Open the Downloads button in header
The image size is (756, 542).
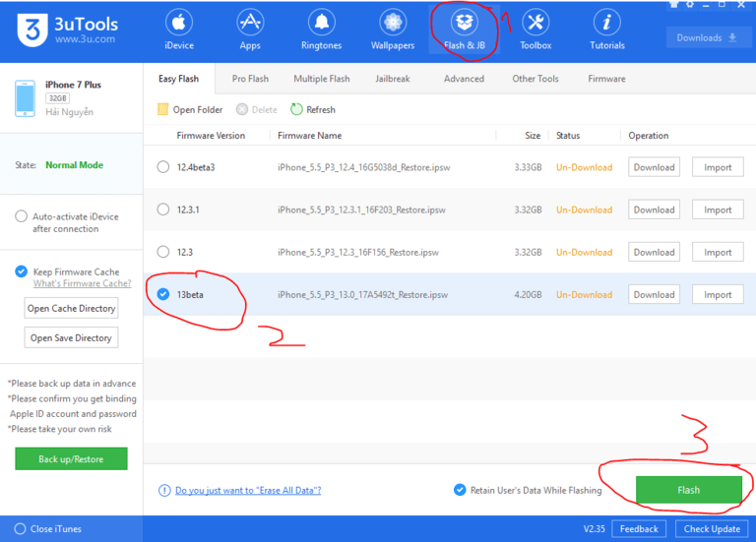click(x=707, y=38)
